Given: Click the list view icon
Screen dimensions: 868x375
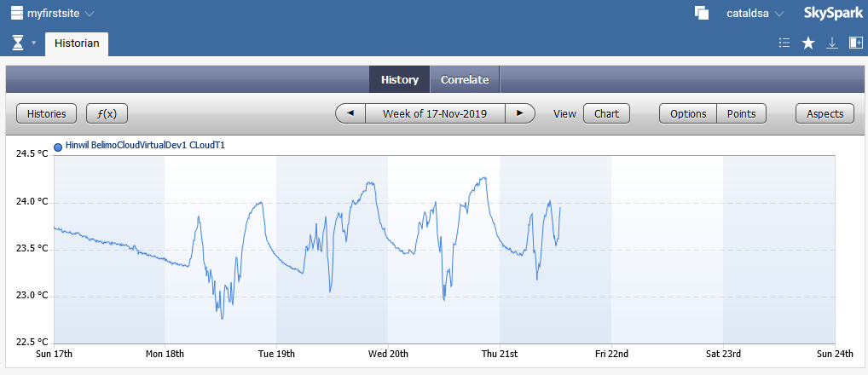Looking at the screenshot, I should 784,43.
